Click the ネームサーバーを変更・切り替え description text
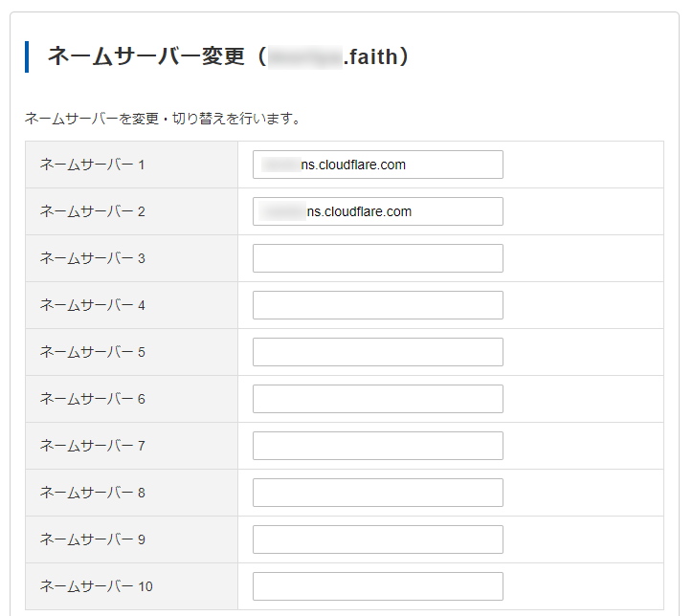The image size is (693, 616). [163, 120]
